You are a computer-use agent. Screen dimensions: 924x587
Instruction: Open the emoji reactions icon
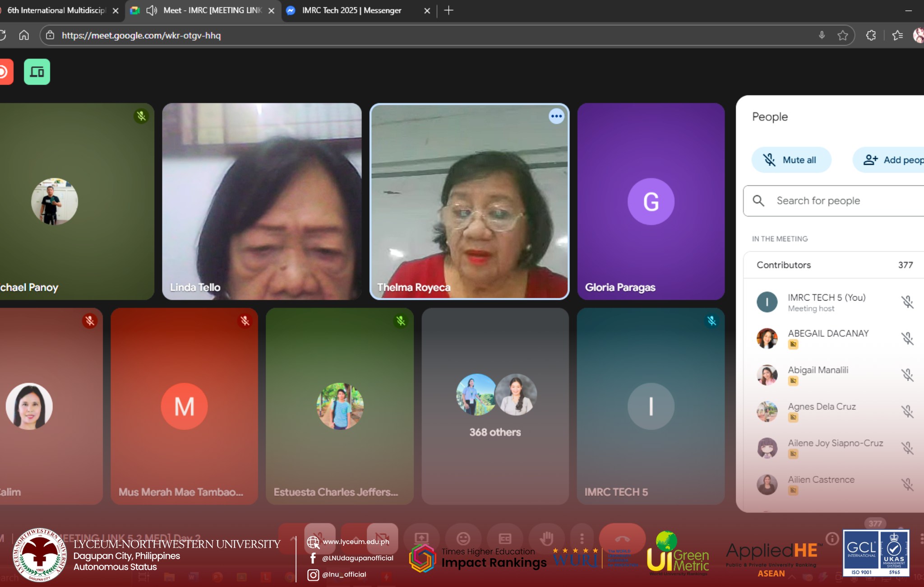tap(463, 538)
